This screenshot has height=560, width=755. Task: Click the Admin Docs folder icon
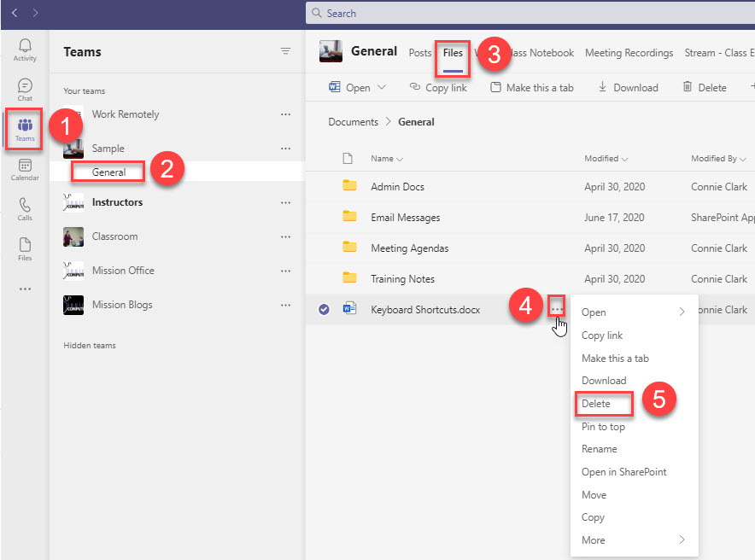pos(349,186)
